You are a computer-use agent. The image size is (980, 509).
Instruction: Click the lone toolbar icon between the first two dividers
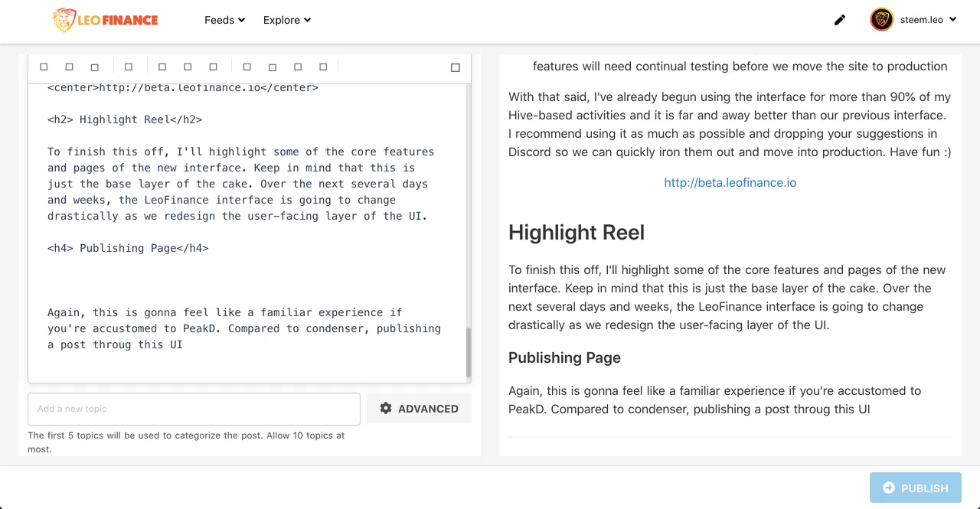tap(129, 67)
